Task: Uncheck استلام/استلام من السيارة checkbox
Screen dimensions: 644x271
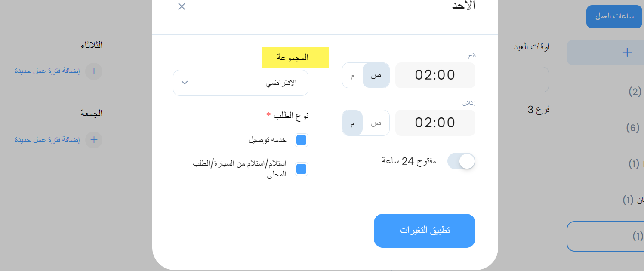Action: coord(302,169)
